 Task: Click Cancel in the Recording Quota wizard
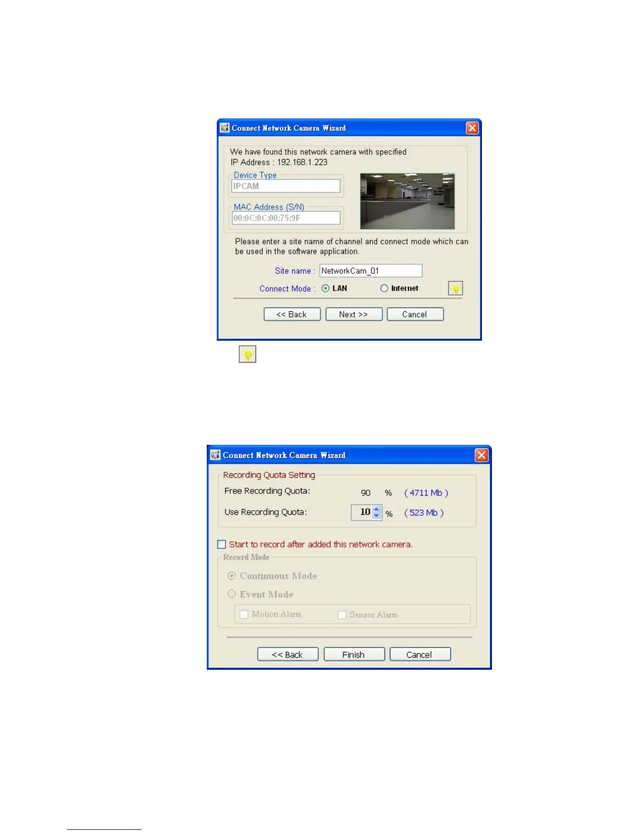tap(420, 654)
